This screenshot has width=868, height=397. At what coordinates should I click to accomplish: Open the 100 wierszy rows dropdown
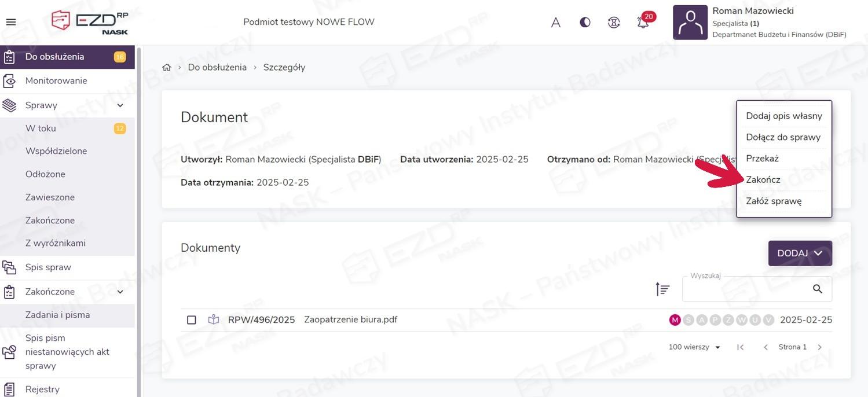click(694, 347)
